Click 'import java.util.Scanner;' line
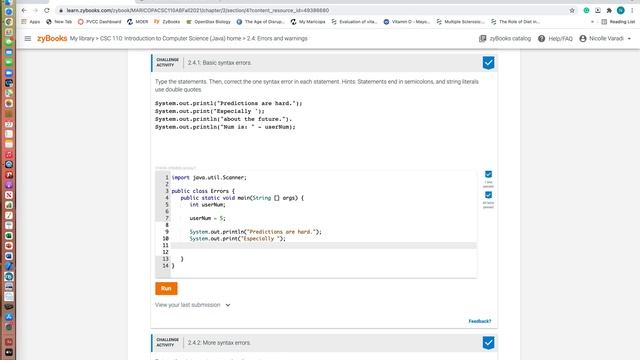This screenshot has height=360, width=640. [209, 178]
